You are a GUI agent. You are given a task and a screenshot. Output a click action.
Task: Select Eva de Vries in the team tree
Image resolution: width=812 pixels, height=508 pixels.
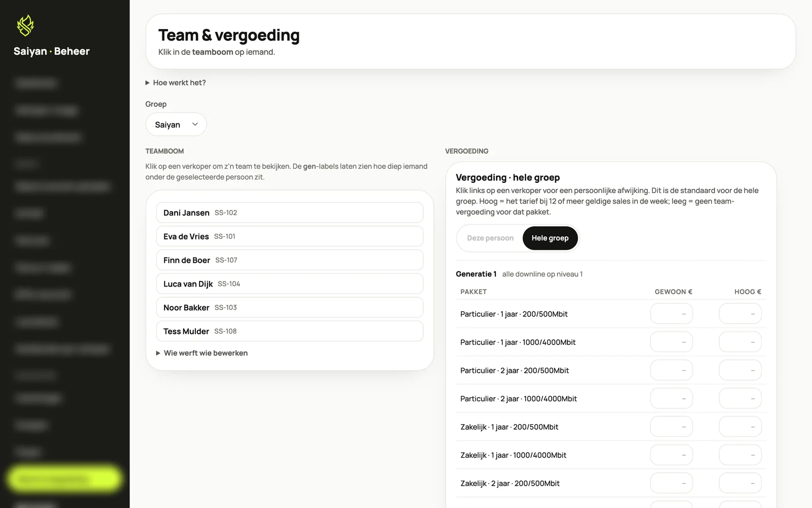coord(290,236)
